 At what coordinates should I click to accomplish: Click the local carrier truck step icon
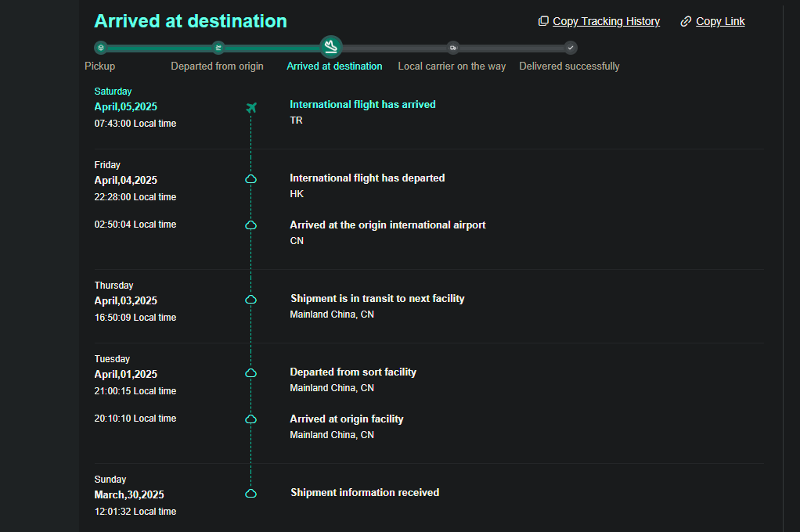453,48
